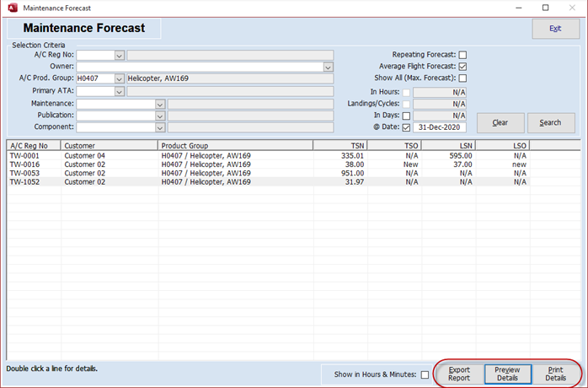Image resolution: width=588 pixels, height=388 pixels.
Task: Open Preview Details
Action: [507, 375]
